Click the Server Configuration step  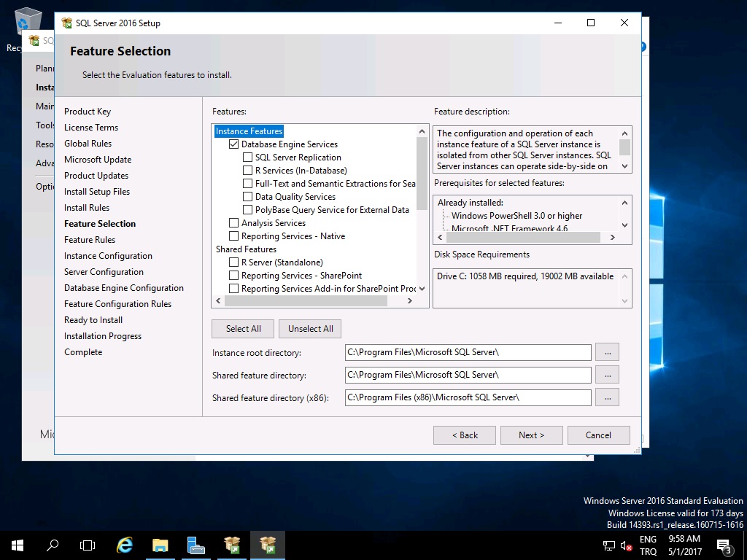click(x=104, y=272)
